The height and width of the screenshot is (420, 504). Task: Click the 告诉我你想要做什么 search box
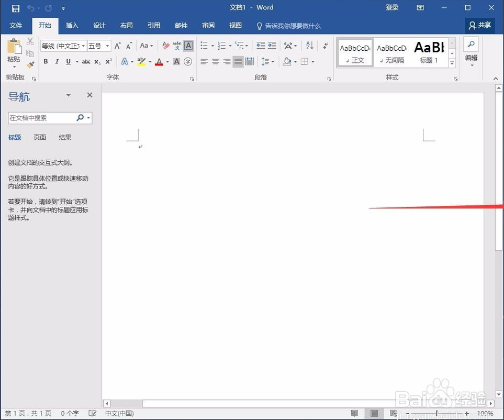pyautogui.click(x=289, y=26)
